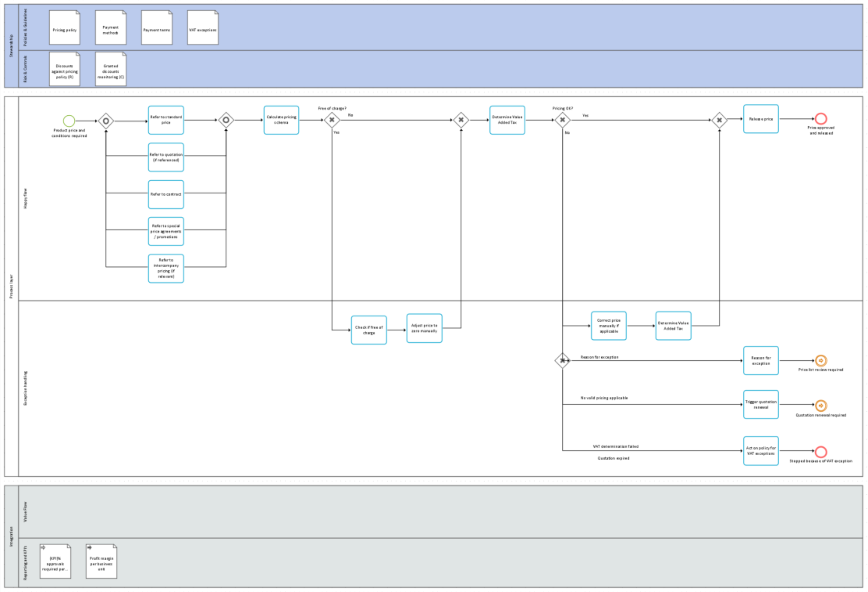Click the 'Refer to contract' task box
The width and height of the screenshot is (868, 592).
[166, 195]
